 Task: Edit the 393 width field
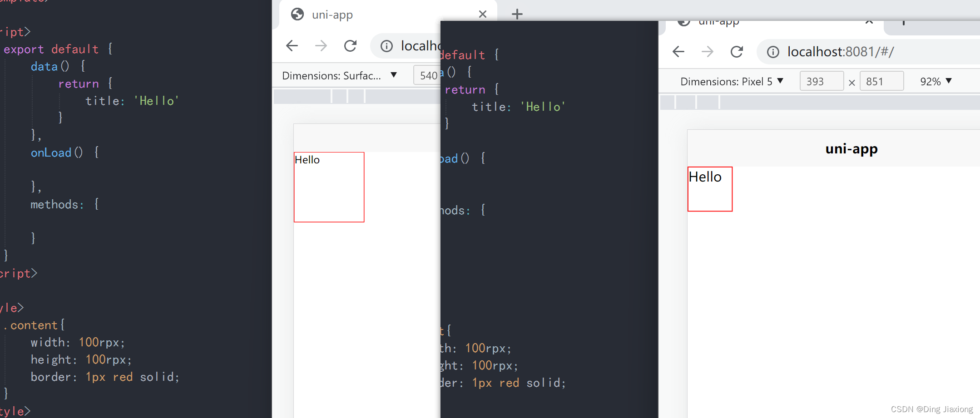[822, 81]
